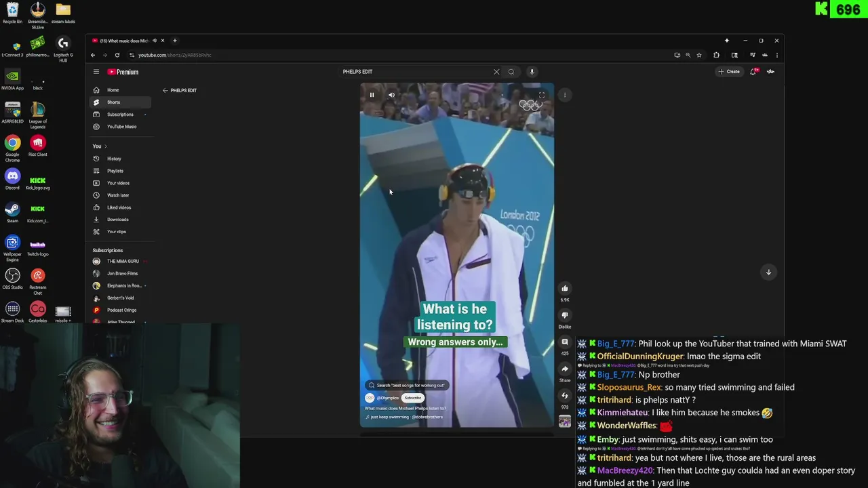This screenshot has height=488, width=868.
Task: Share this Short
Action: [565, 369]
